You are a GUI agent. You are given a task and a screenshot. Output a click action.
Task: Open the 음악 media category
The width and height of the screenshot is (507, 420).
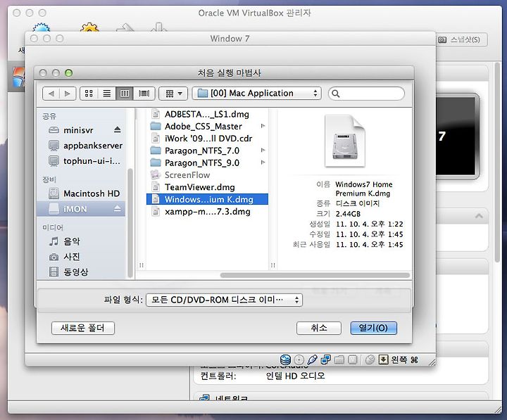65,241
